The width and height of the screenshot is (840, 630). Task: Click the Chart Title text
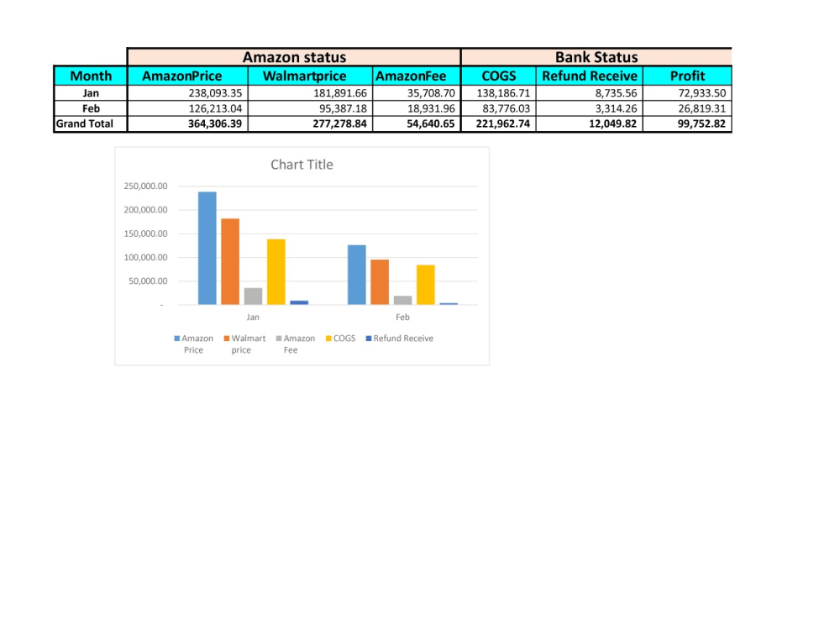tap(302, 165)
